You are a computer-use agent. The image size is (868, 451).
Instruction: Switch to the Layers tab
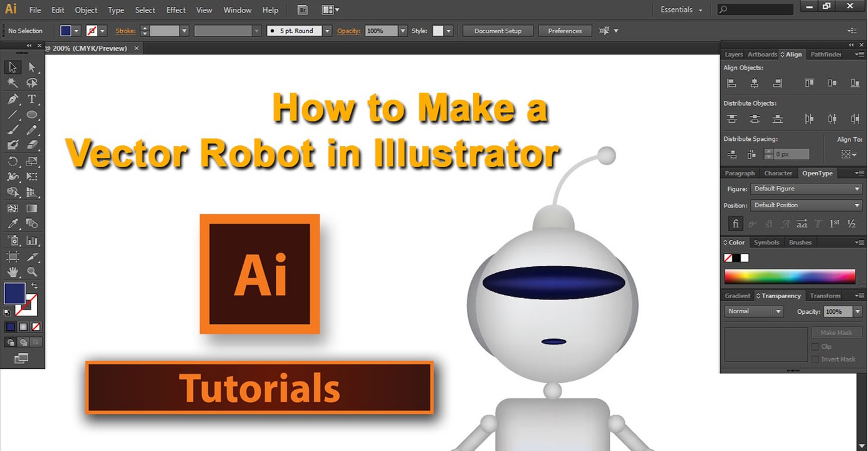pos(733,54)
